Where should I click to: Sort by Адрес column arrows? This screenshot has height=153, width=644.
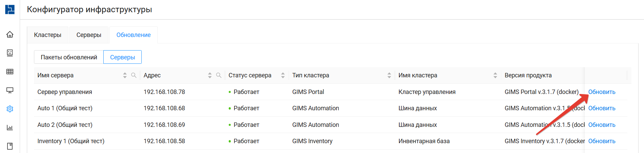point(210,75)
